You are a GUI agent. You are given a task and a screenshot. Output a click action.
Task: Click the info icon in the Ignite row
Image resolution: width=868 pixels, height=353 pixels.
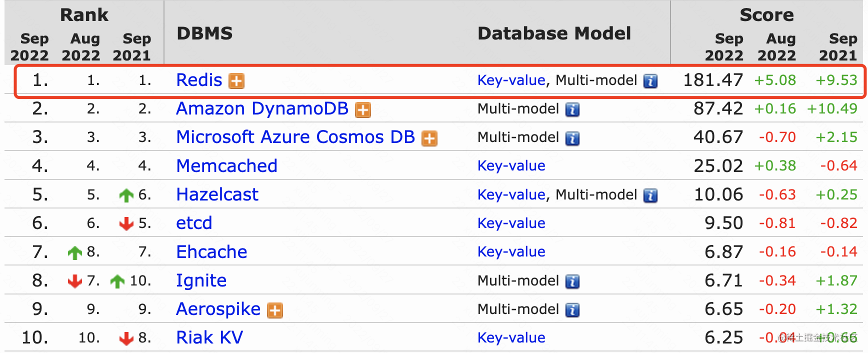(x=572, y=282)
